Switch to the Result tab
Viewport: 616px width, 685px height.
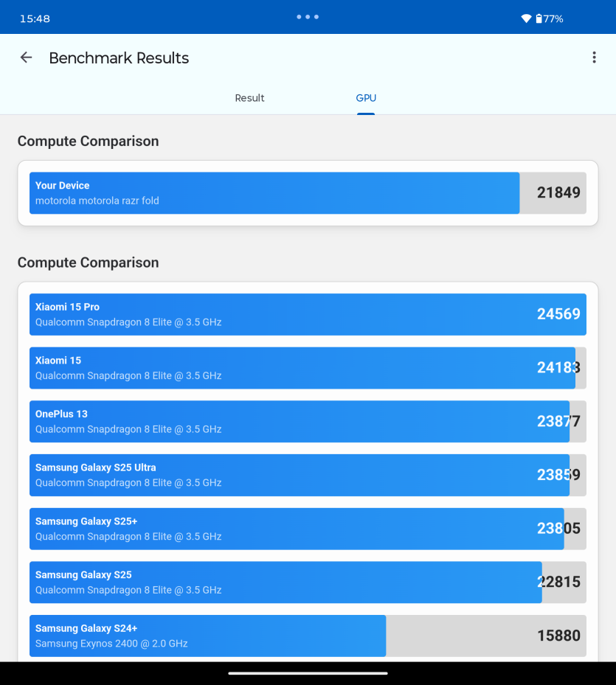coord(249,98)
